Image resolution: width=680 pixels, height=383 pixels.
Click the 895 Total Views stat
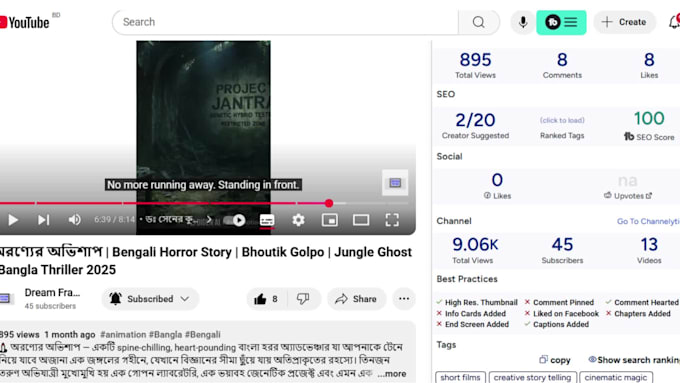[x=475, y=65]
